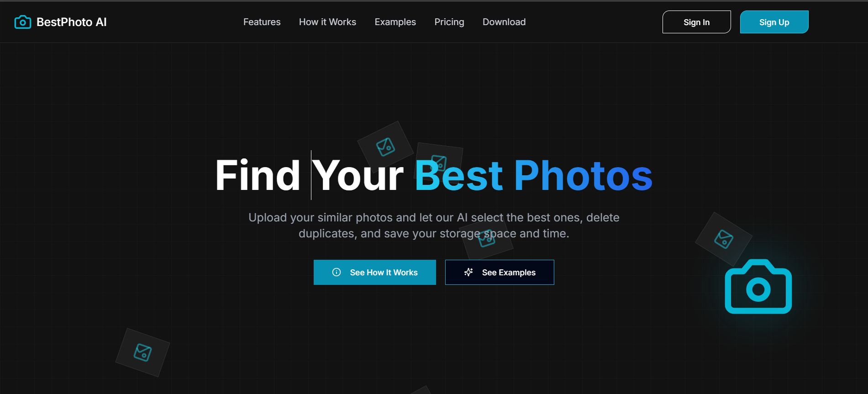Click the info icon in See How It Works

[x=337, y=272]
